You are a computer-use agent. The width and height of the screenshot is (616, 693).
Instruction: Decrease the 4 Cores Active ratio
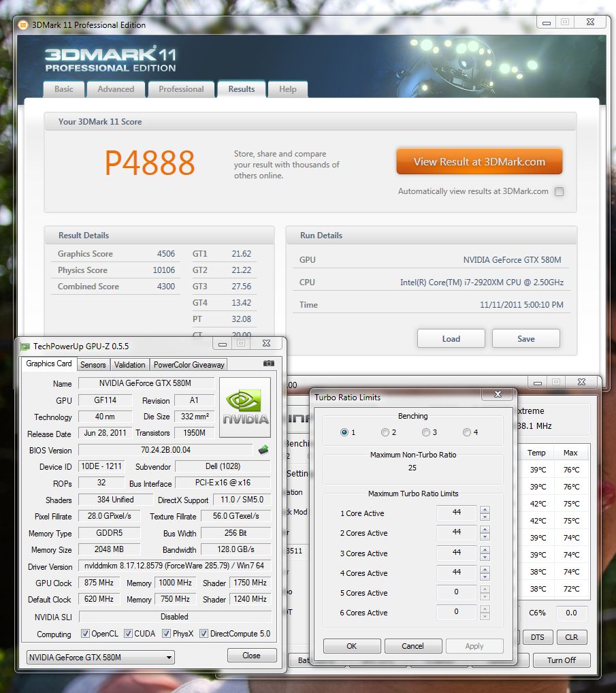coord(485,577)
